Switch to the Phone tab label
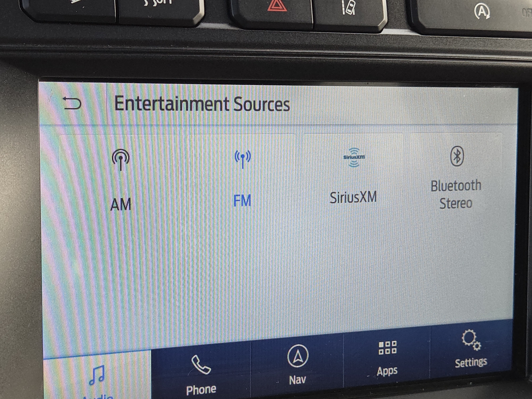This screenshot has height=399, width=532. pyautogui.click(x=201, y=389)
